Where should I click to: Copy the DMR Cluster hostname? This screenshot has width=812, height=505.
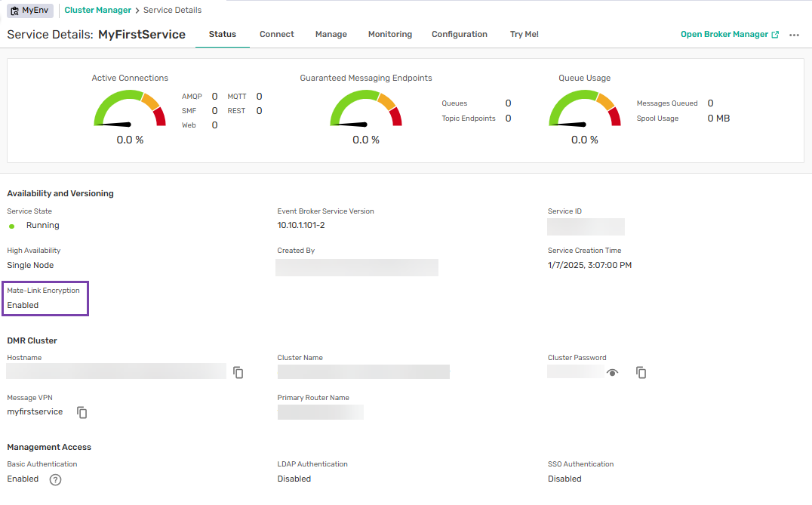click(238, 373)
